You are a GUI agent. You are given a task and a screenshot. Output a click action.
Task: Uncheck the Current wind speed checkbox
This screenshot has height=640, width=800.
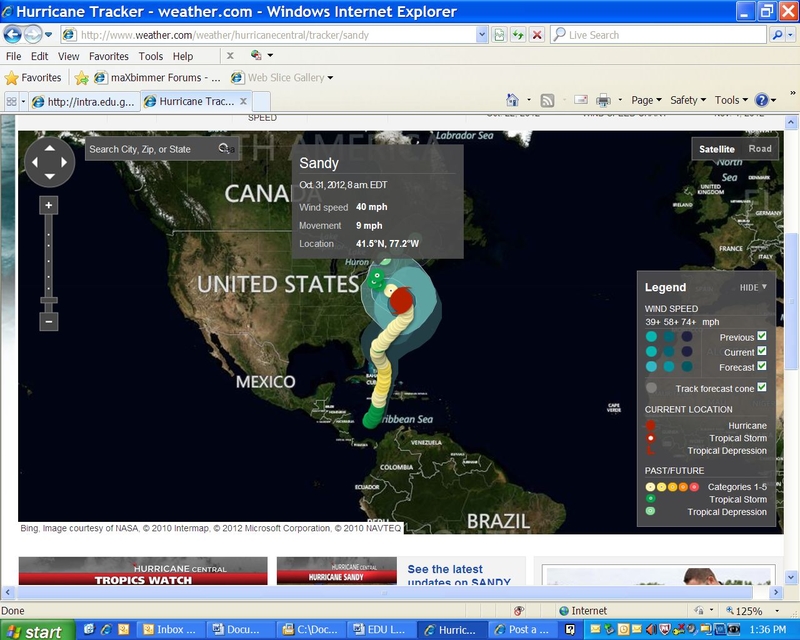(x=762, y=351)
